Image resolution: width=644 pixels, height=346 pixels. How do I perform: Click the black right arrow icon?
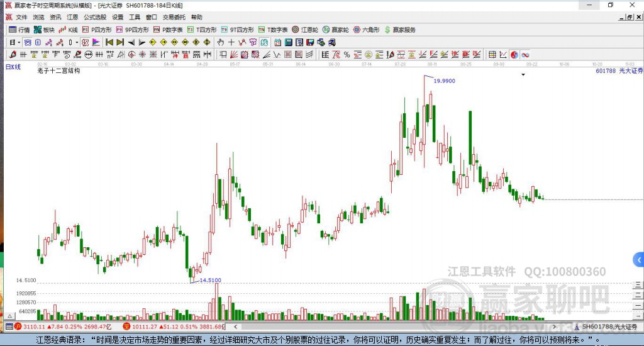tap(142, 42)
